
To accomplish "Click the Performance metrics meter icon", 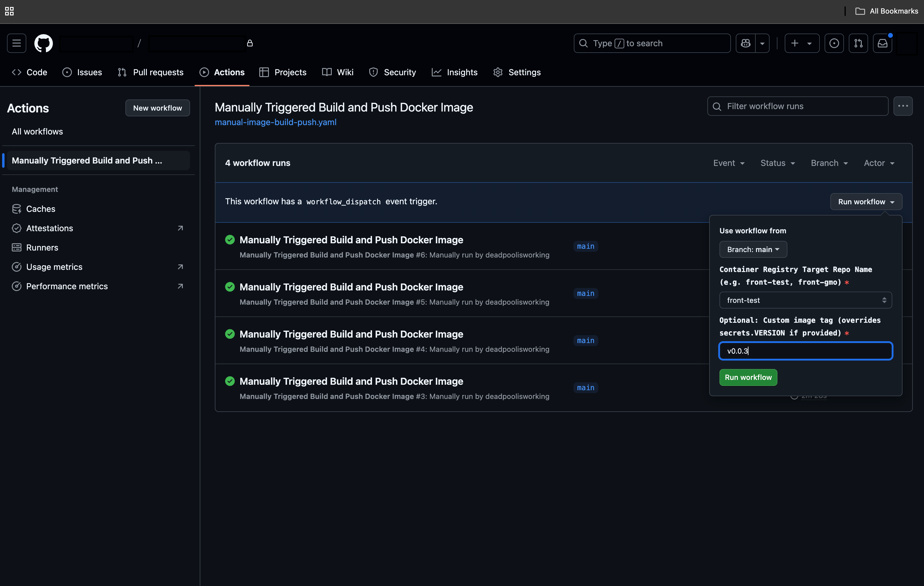I will tap(17, 286).
